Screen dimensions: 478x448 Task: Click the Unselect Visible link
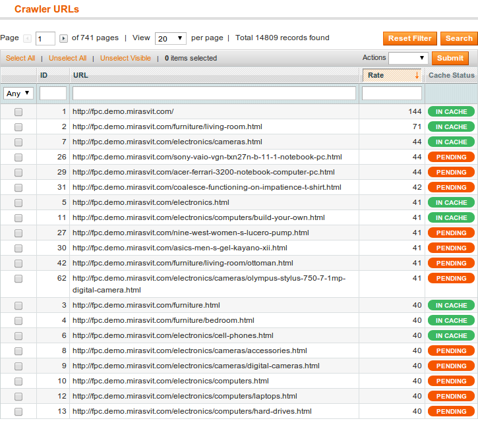click(125, 58)
